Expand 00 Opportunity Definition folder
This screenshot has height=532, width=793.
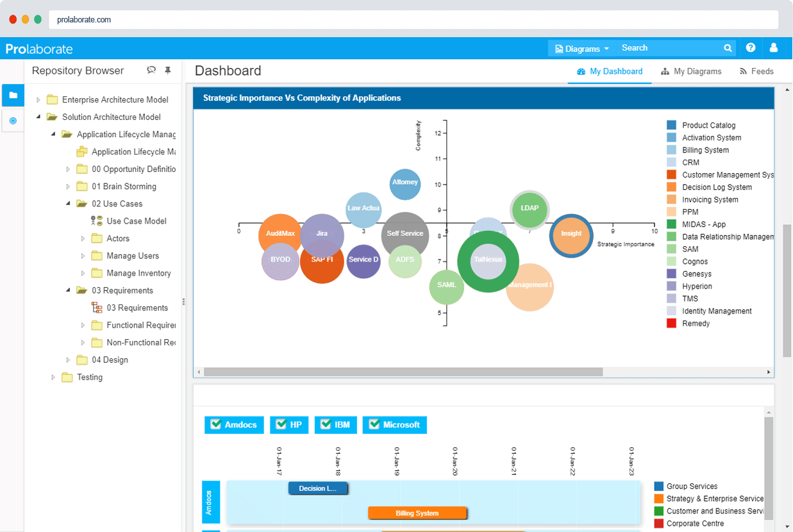[68, 169]
